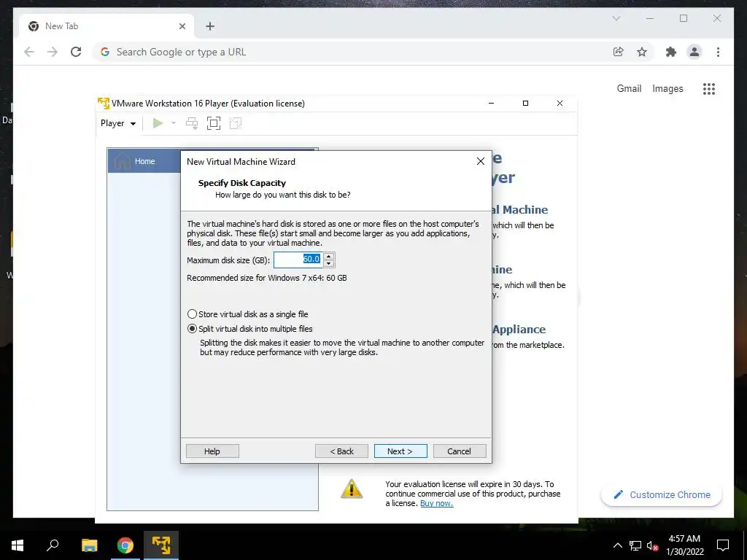Open Chrome's three-dot menu
The image size is (747, 560).
point(718,52)
